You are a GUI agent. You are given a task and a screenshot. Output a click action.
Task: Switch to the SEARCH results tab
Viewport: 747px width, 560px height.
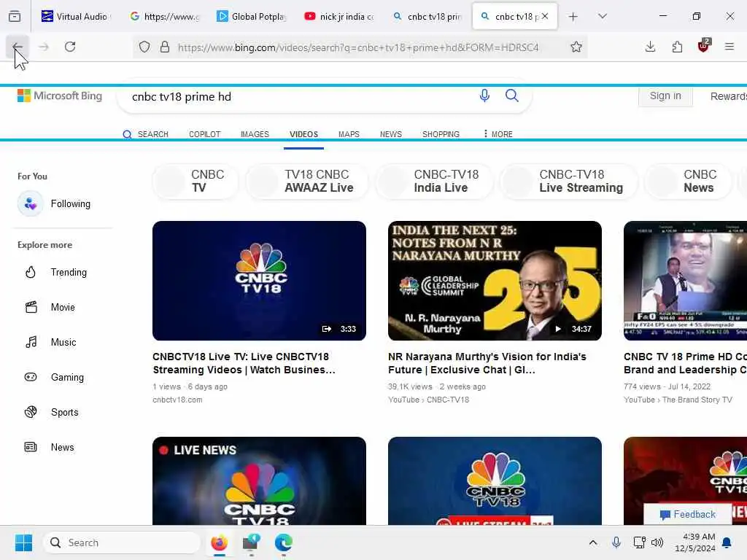[x=146, y=134]
